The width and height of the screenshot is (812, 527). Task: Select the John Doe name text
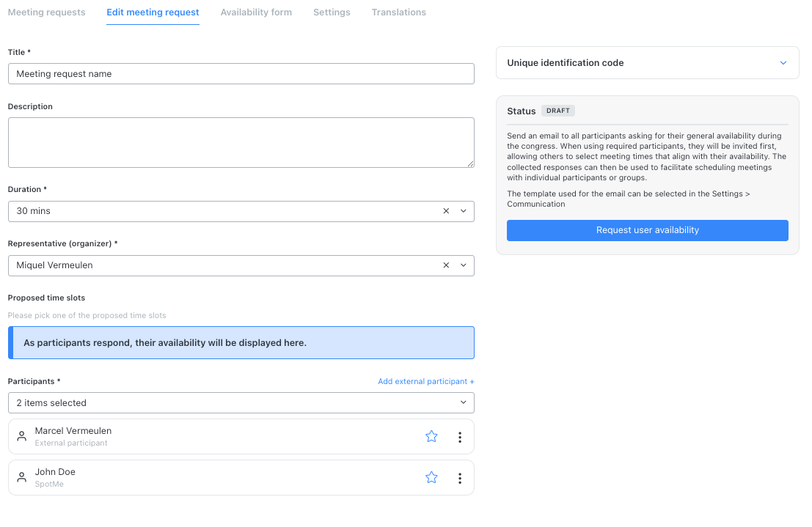tap(55, 471)
